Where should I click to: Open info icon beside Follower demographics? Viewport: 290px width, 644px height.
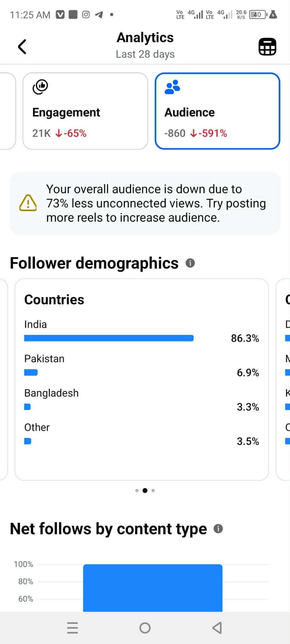pyautogui.click(x=190, y=263)
